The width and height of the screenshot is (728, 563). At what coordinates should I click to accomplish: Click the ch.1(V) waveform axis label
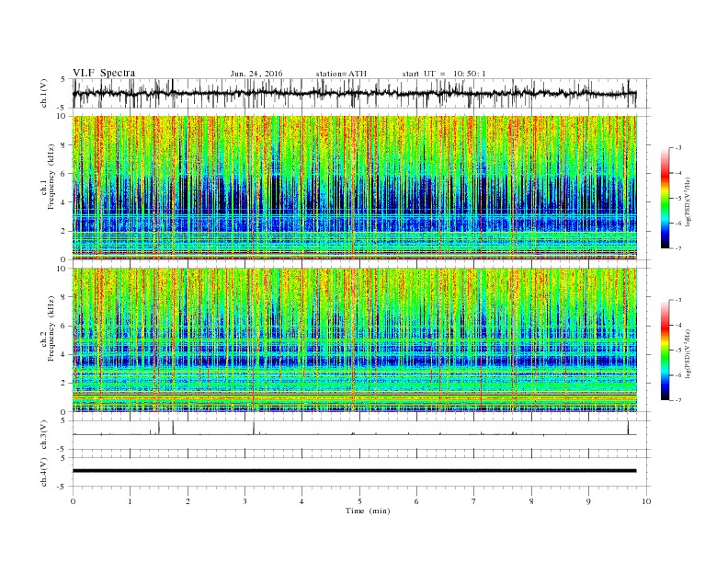44,93
